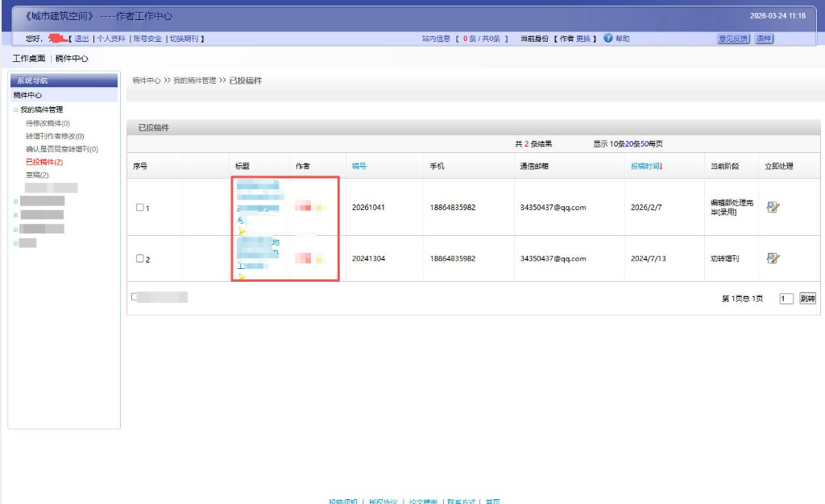Switch to the 稿件中心 tab
Viewport: 825px width, 504px height.
pyautogui.click(x=72, y=59)
